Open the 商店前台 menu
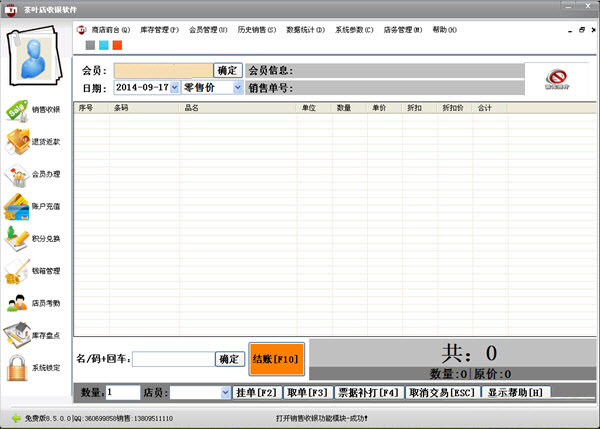The width and height of the screenshot is (600, 429). point(111,30)
